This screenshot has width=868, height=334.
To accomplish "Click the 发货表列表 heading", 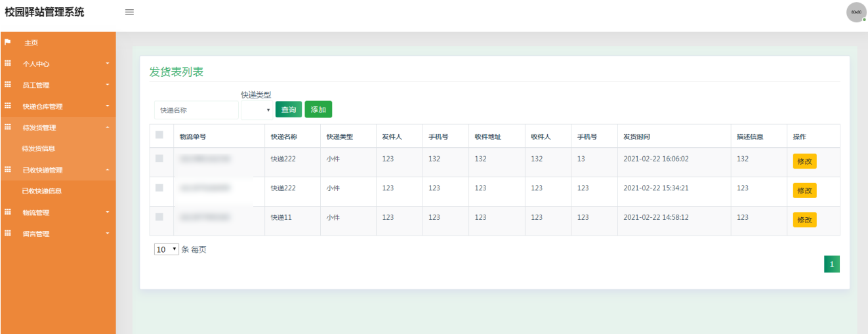I will click(176, 72).
